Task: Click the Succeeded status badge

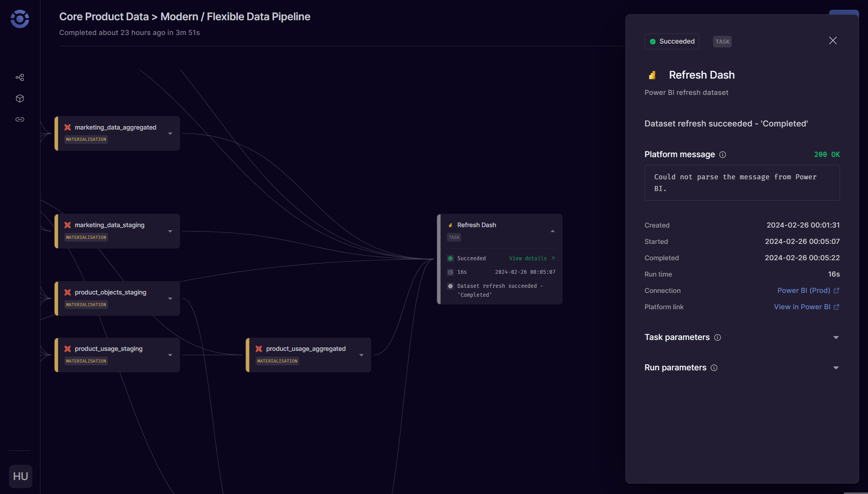Action: click(671, 41)
